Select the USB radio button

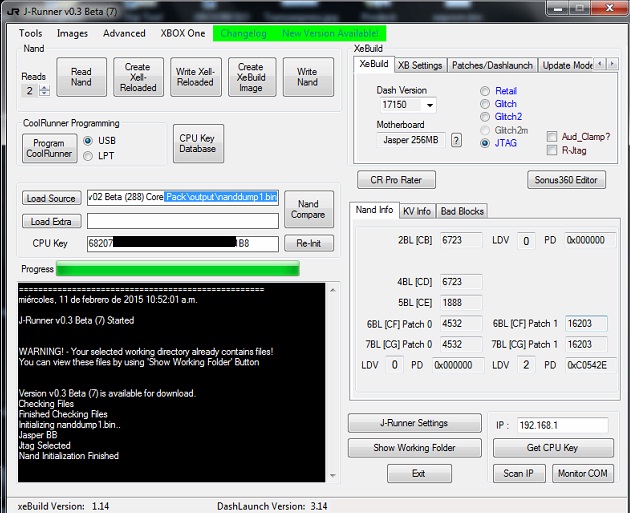[x=88, y=141]
